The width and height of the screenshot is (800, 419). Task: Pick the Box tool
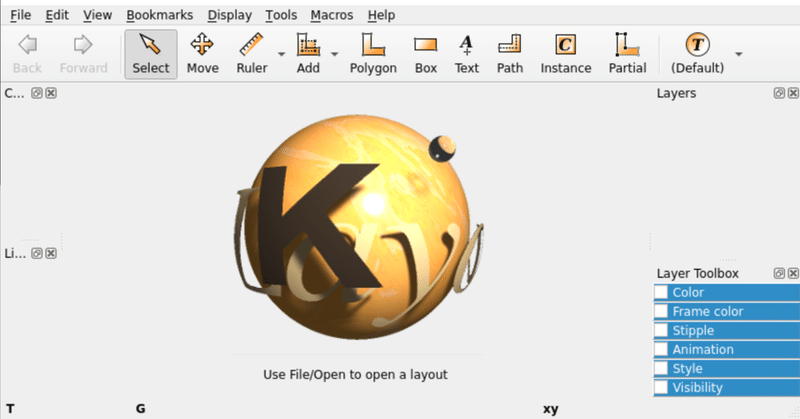pos(426,54)
